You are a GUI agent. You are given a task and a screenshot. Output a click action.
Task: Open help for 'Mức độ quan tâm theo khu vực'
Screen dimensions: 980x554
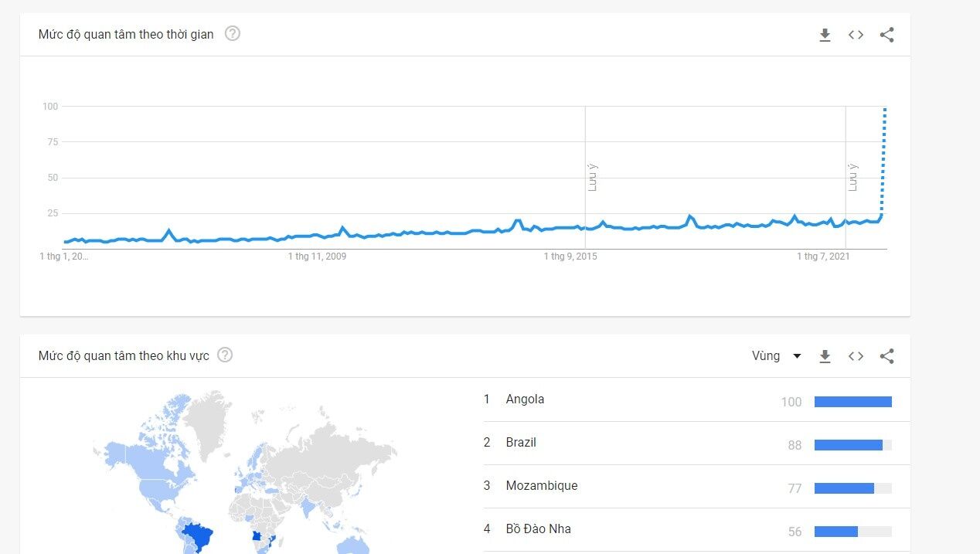pos(225,355)
